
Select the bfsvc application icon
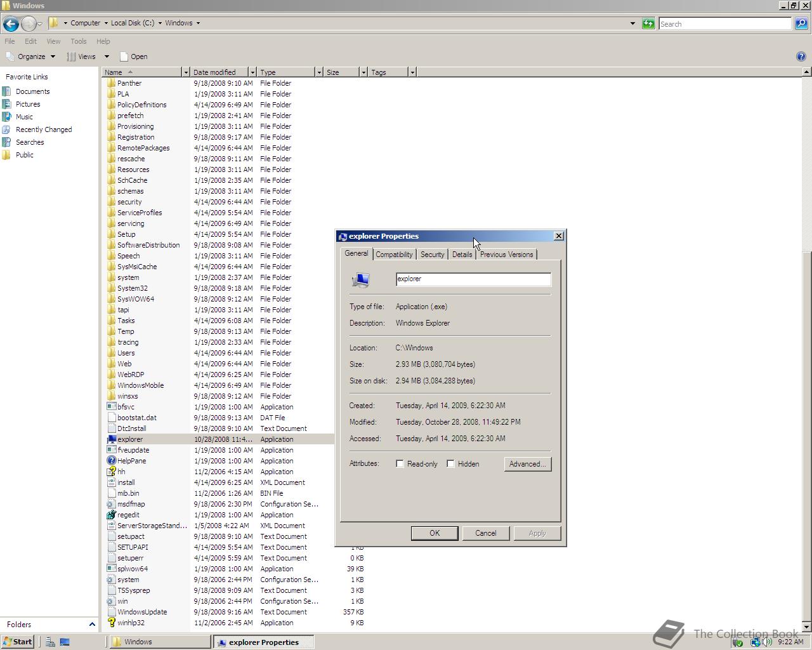click(112, 407)
